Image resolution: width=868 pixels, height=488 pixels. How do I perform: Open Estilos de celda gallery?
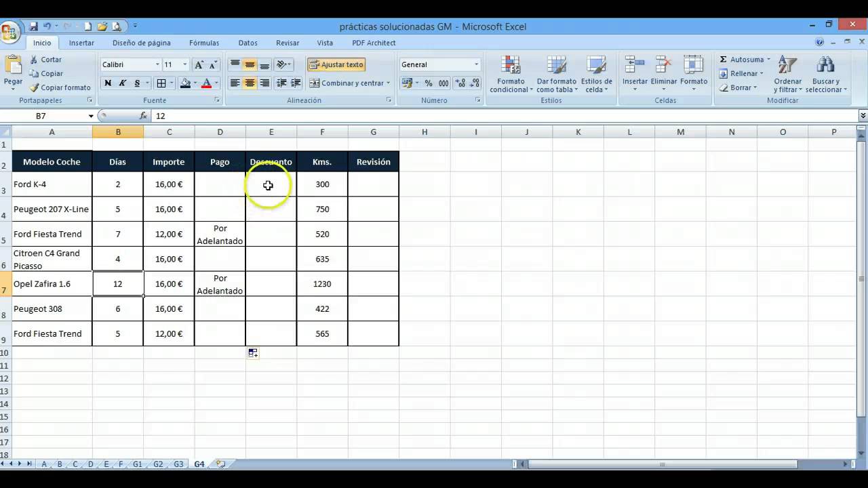coord(595,75)
